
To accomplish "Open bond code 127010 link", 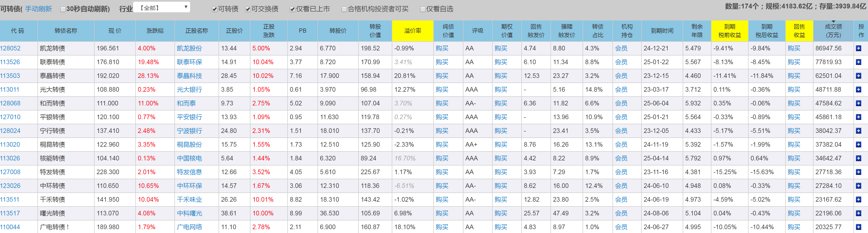I will click(x=10, y=117).
